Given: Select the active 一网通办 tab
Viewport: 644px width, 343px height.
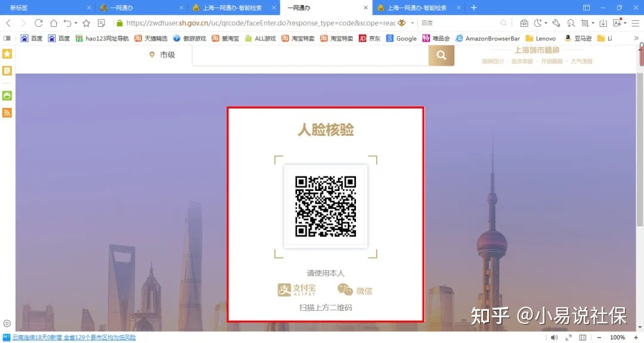Looking at the screenshot, I should click(x=326, y=8).
